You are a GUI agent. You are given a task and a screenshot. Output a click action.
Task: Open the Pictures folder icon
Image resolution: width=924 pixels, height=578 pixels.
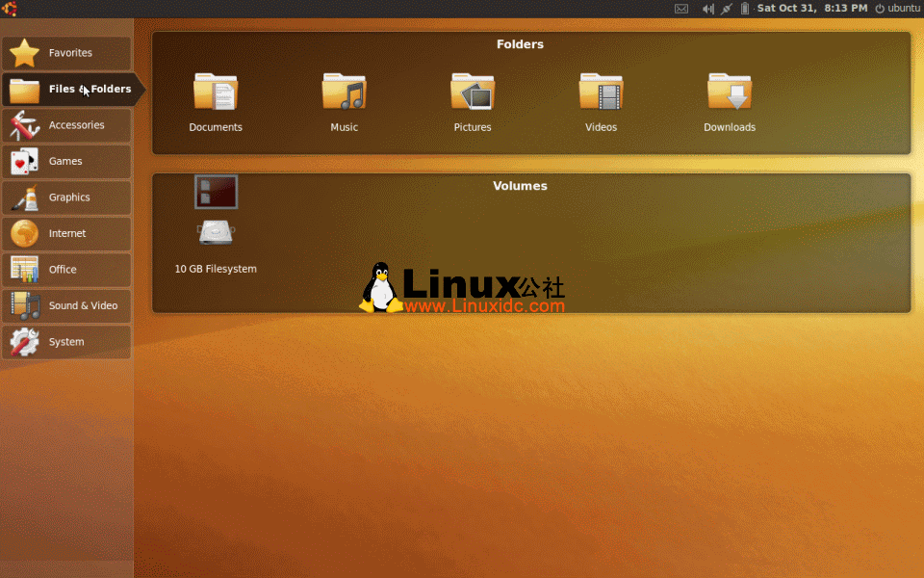pos(473,93)
